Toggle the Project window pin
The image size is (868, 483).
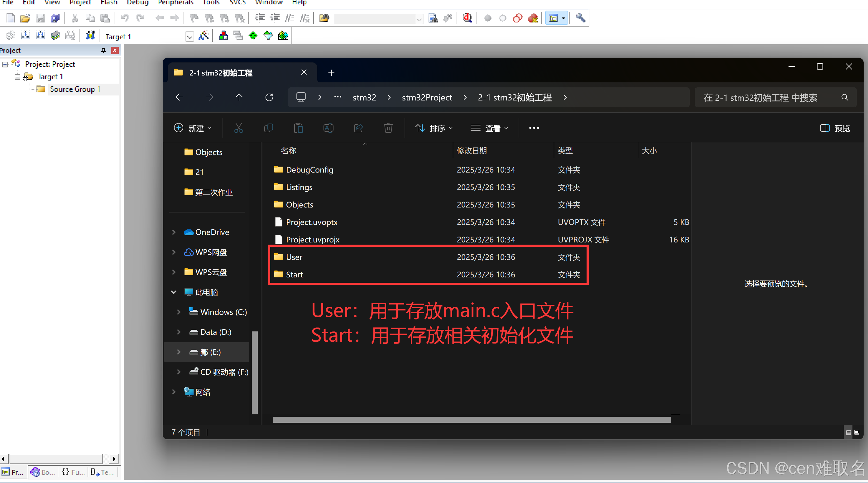[x=103, y=50]
